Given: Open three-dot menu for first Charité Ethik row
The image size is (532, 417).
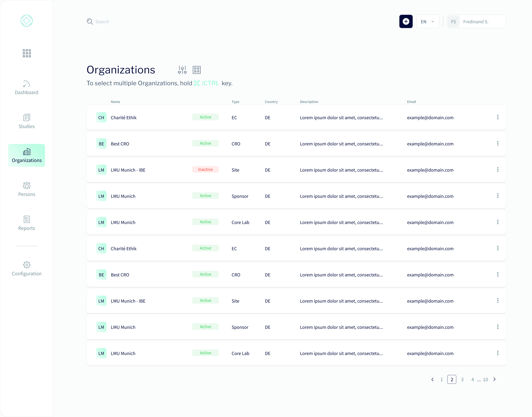Looking at the screenshot, I should [x=497, y=117].
